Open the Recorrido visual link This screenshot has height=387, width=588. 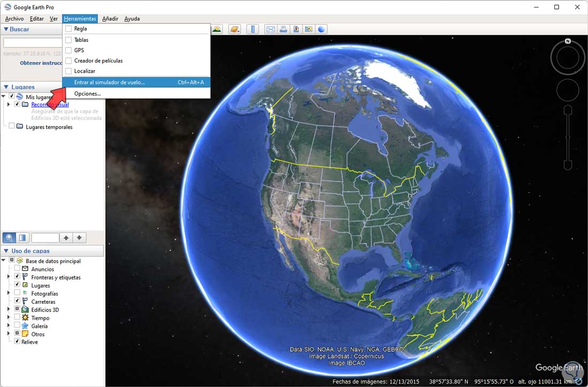(x=50, y=105)
